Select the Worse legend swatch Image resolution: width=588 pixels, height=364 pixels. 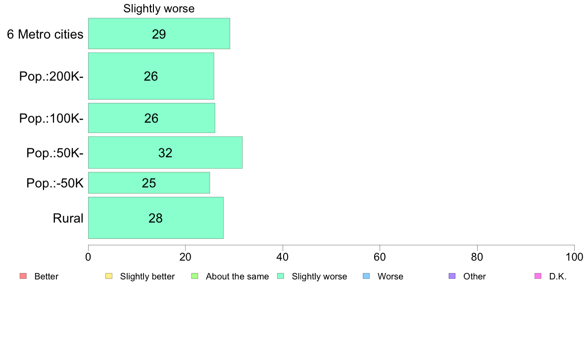coord(366,276)
